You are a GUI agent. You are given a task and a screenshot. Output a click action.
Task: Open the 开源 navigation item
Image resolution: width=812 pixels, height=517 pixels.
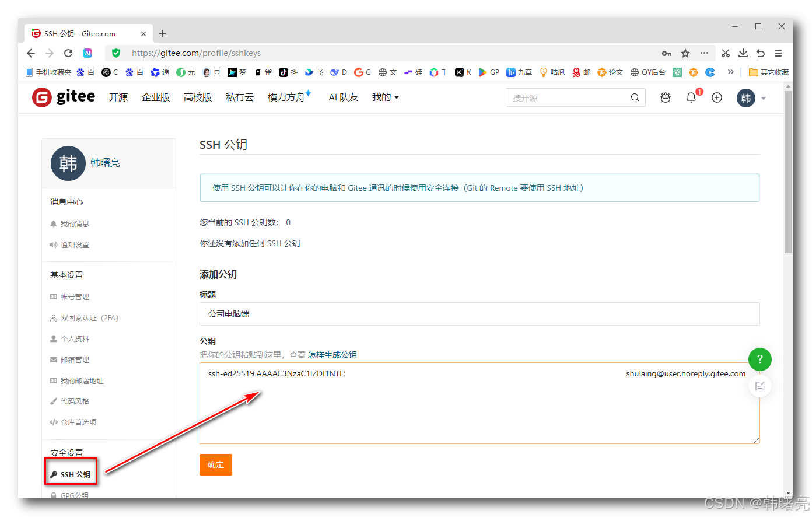[x=118, y=97]
